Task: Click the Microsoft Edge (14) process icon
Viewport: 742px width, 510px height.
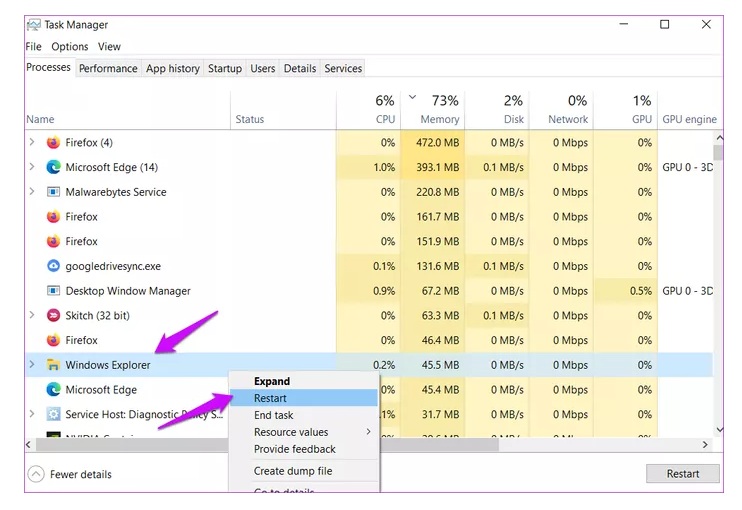Action: pos(53,167)
